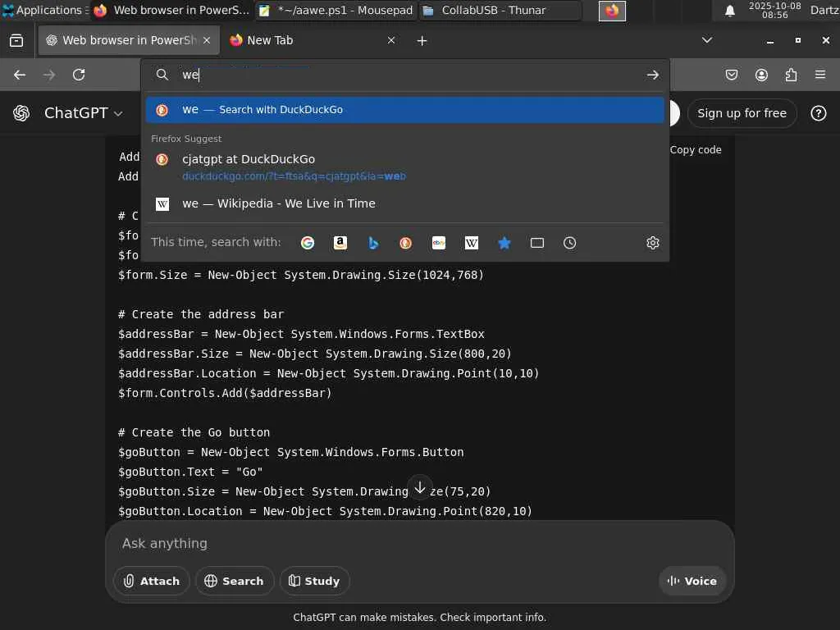Search this time with Bing
The image size is (840, 630).
(373, 243)
